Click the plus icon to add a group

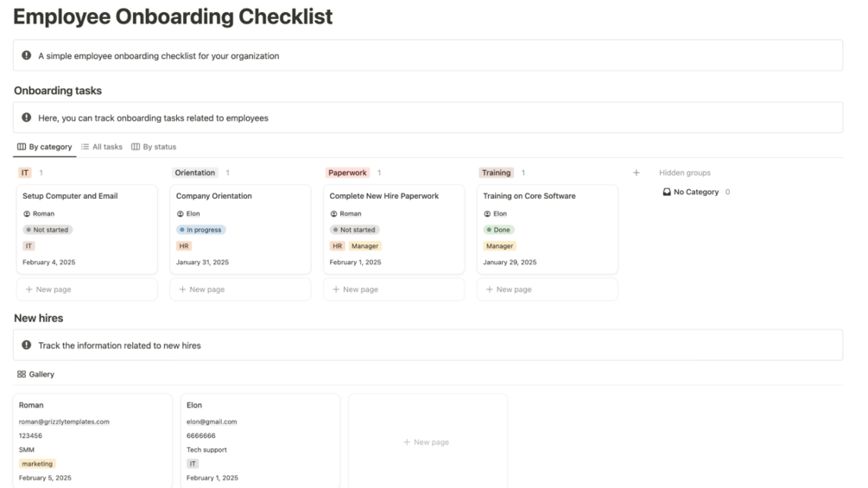(x=637, y=173)
